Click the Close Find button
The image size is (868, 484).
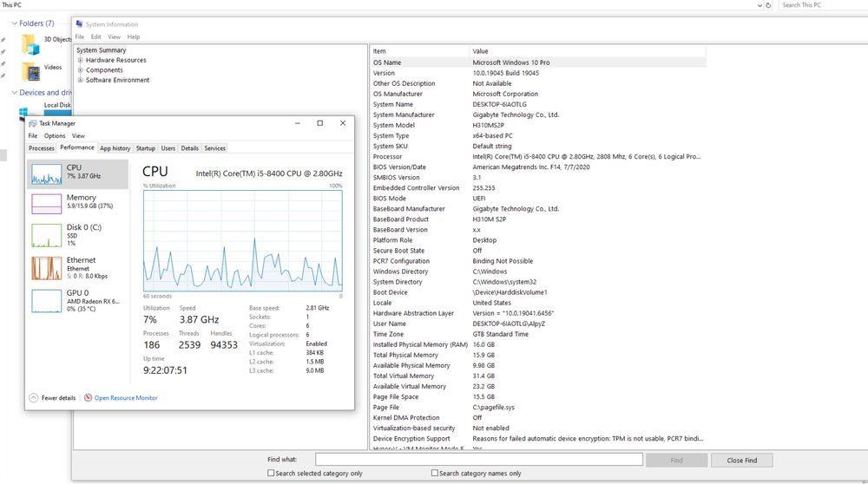(x=742, y=460)
